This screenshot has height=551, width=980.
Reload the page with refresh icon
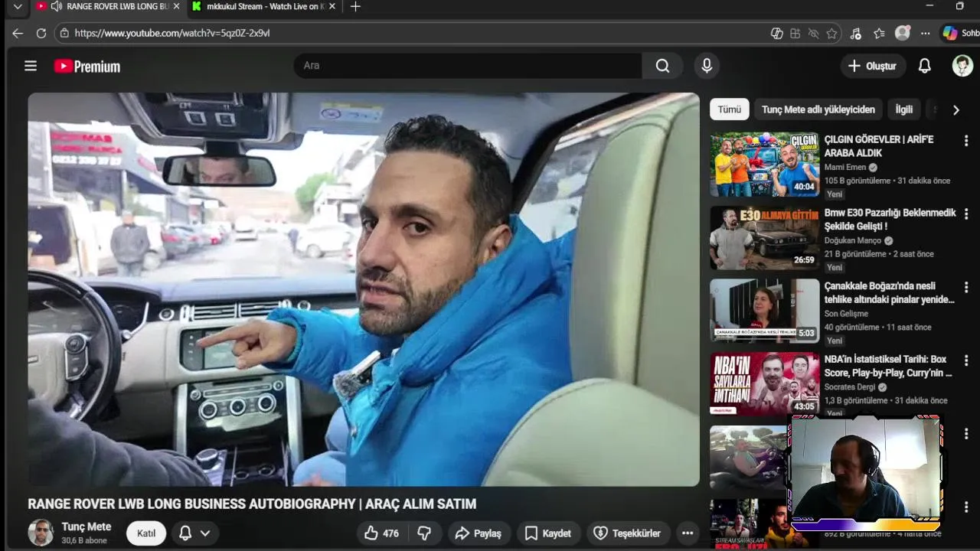tap(41, 33)
